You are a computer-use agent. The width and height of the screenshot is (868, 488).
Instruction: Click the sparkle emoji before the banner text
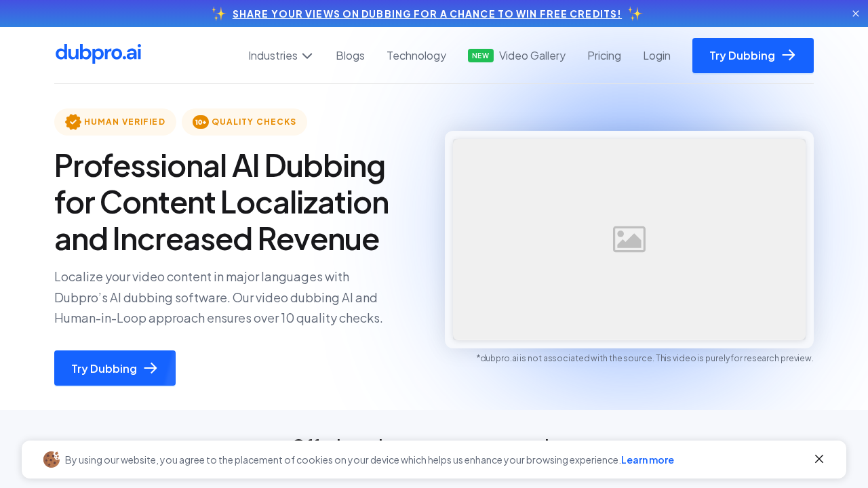click(218, 14)
